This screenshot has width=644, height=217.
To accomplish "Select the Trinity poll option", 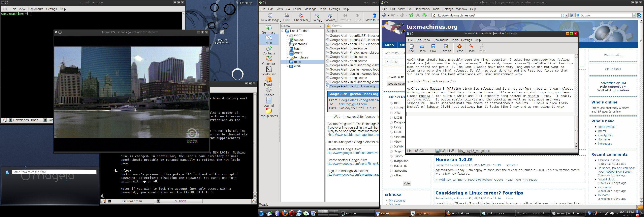I will 391,156.
